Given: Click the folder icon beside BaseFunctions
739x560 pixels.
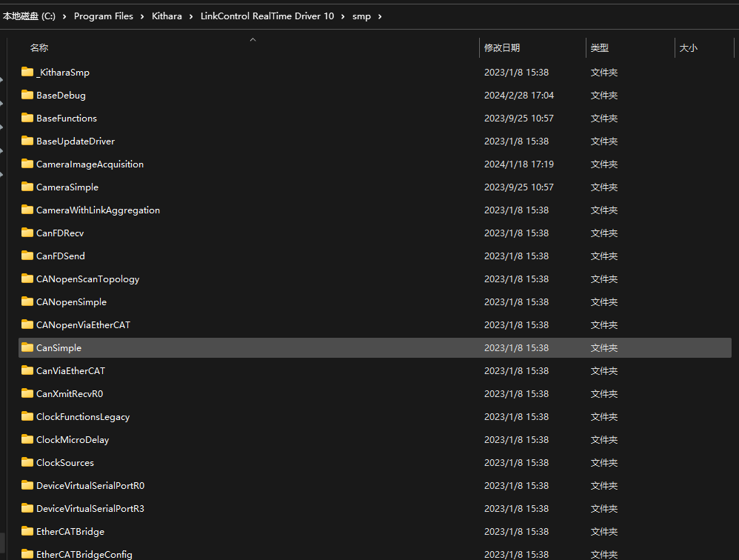Looking at the screenshot, I should (x=27, y=118).
